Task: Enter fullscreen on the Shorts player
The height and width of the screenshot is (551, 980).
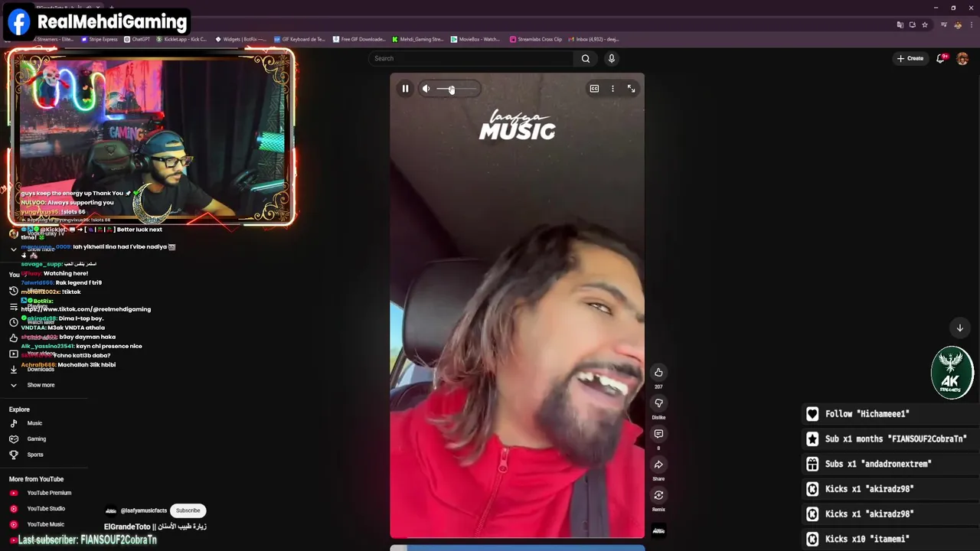Action: pyautogui.click(x=632, y=89)
